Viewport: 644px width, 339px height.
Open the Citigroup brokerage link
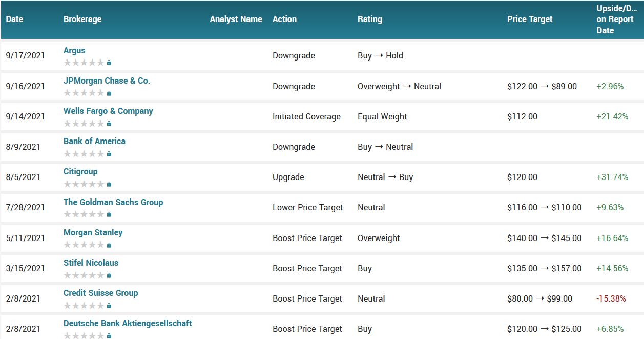click(x=80, y=171)
